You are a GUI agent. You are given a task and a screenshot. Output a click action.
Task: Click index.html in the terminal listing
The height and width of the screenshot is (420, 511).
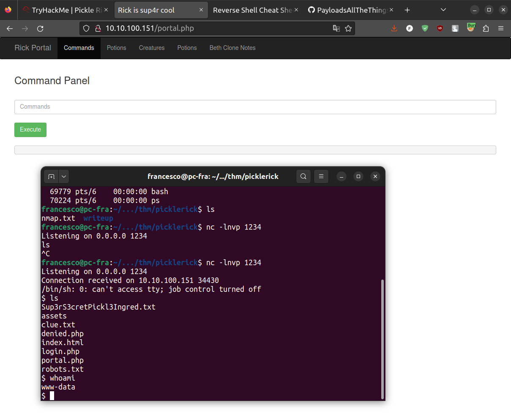(x=63, y=343)
